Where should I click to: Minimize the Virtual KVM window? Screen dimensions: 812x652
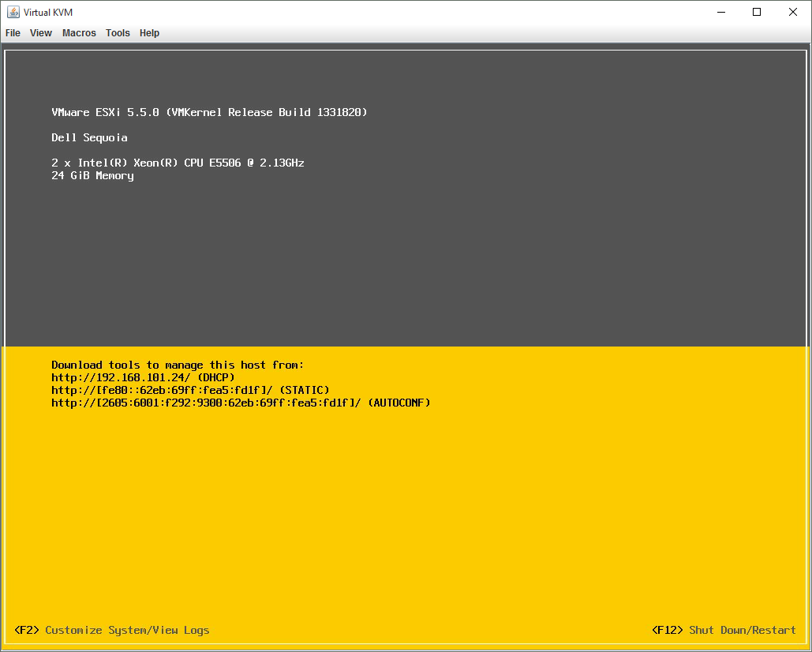click(x=720, y=12)
